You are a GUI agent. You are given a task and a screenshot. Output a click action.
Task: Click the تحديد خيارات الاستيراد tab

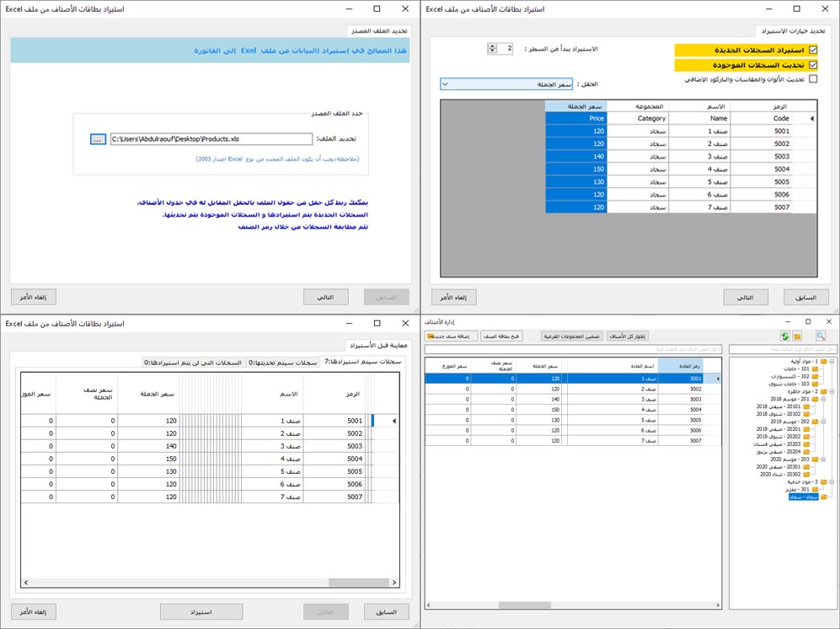794,30
